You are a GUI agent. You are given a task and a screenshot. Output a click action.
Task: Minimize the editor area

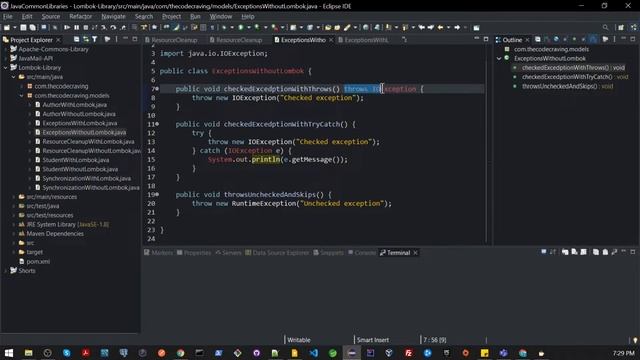[x=476, y=39]
